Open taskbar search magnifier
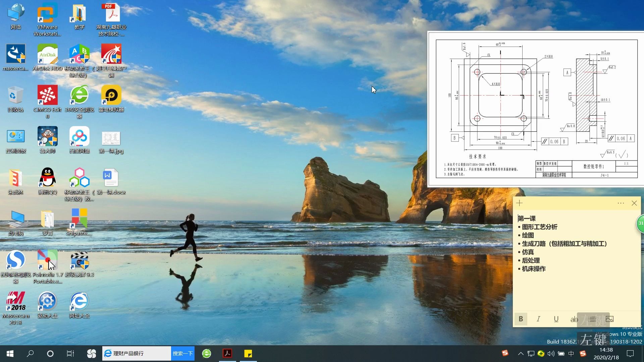Viewport: 644px width, 362px height. 30,354
